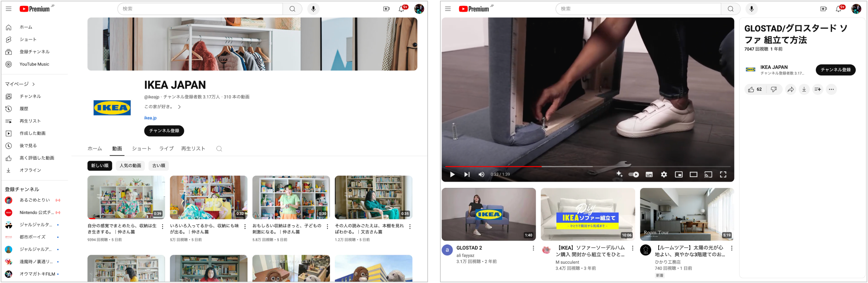Open more actions ellipsis beside save icon
The height and width of the screenshot is (283, 868).
831,89
